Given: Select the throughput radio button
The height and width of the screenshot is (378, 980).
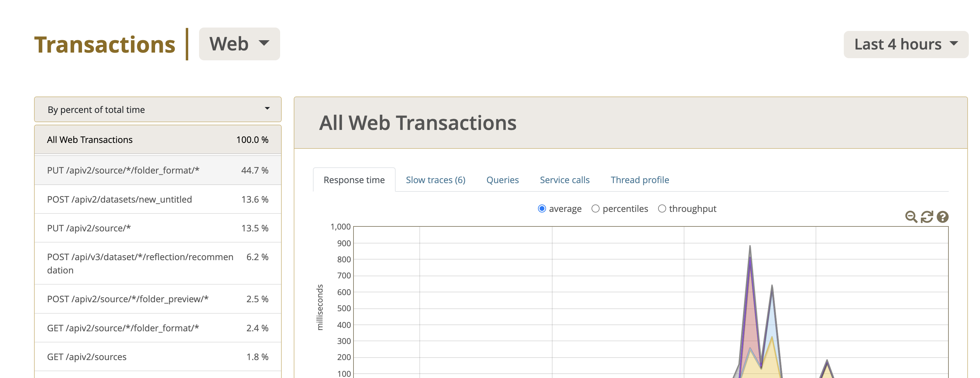Looking at the screenshot, I should [661, 209].
